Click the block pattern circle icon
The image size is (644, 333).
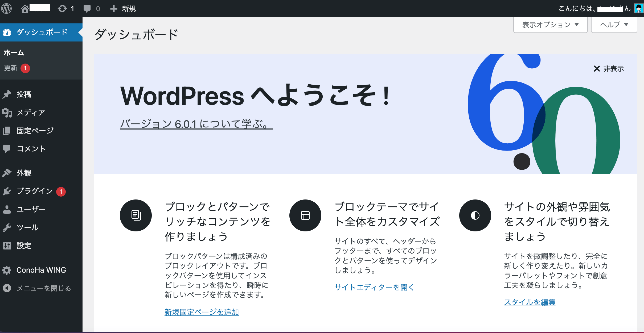click(136, 215)
